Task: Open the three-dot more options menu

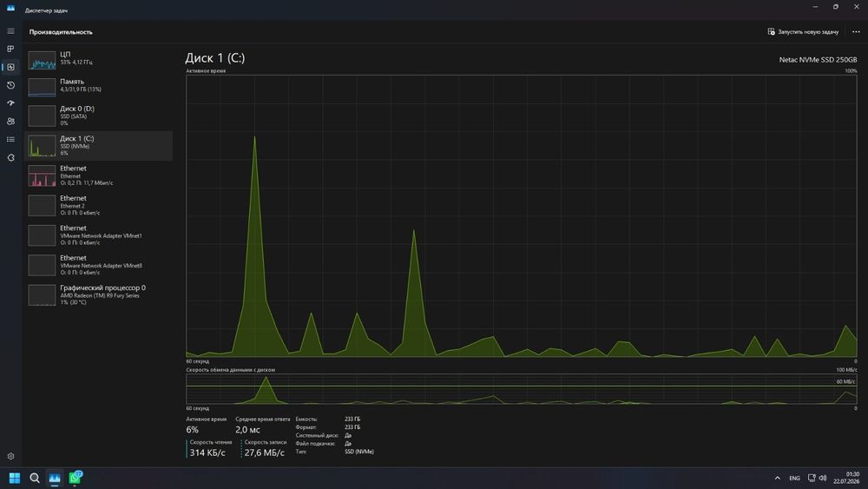Action: [856, 31]
